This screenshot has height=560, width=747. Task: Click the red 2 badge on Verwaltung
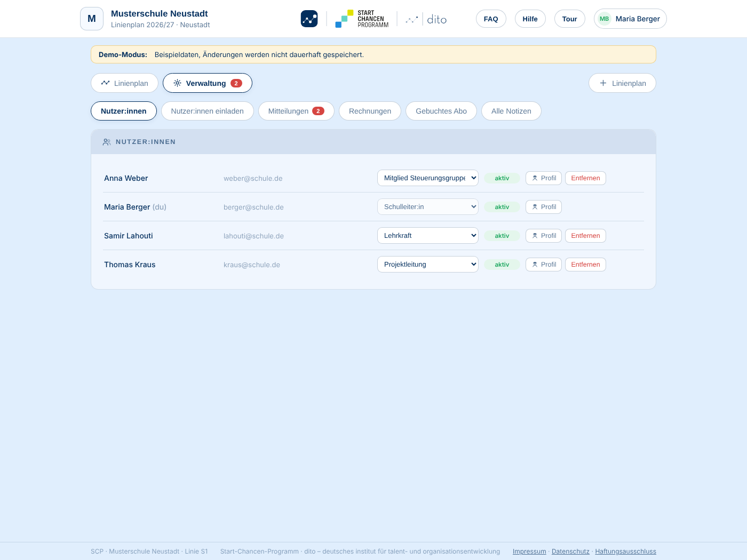click(x=236, y=83)
